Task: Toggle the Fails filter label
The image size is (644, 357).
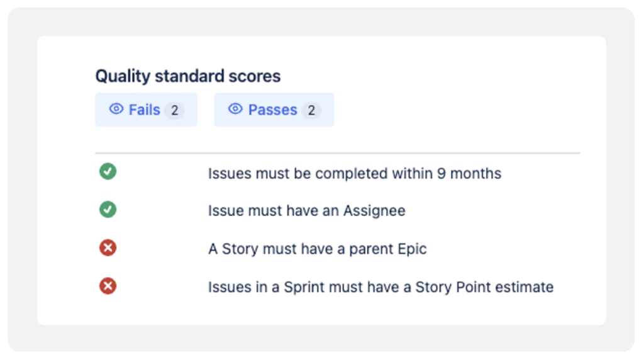Action: click(144, 110)
